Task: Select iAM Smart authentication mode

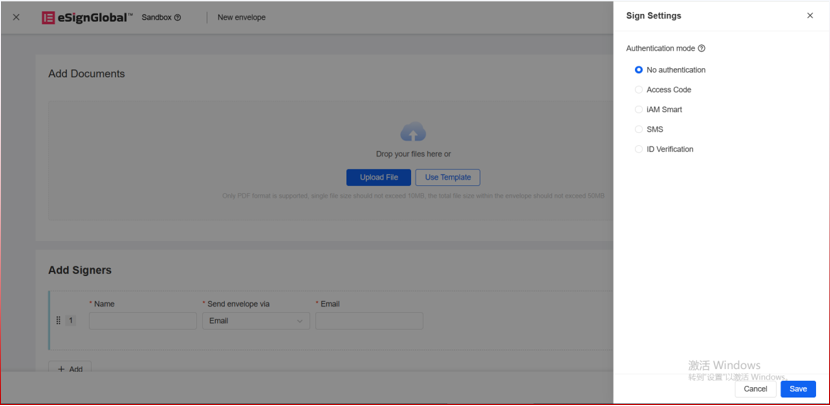Action: [639, 110]
